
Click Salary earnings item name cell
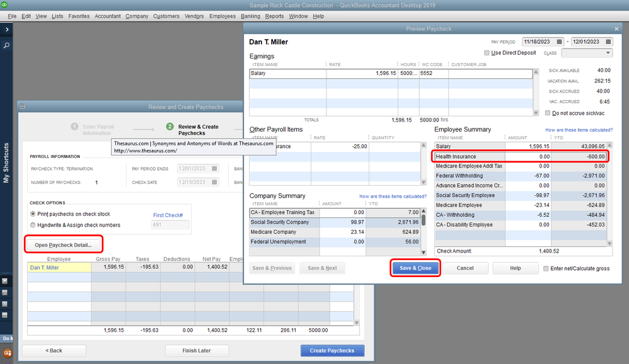[x=287, y=73]
